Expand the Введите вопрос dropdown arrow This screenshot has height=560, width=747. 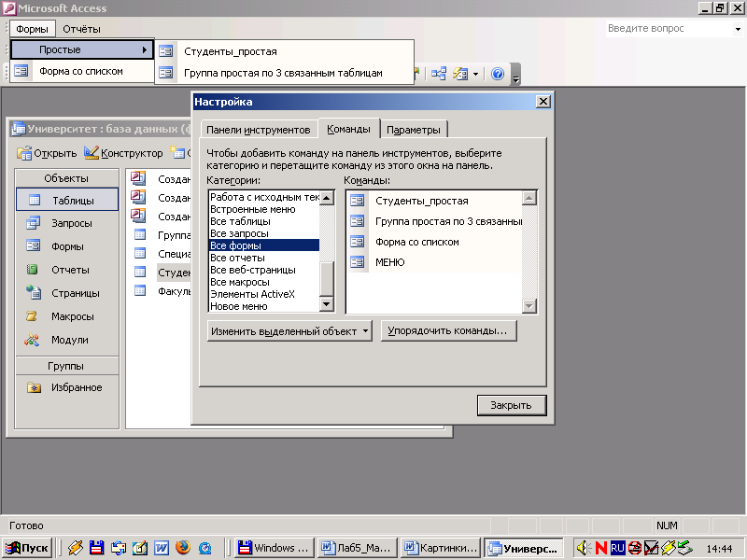coord(738,29)
